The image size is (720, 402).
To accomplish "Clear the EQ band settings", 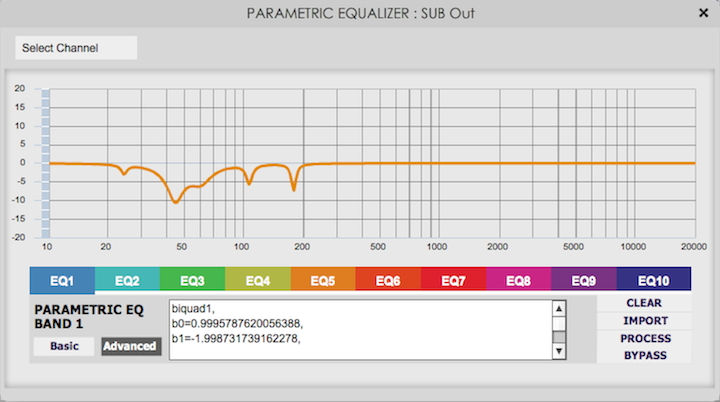I will (x=644, y=303).
